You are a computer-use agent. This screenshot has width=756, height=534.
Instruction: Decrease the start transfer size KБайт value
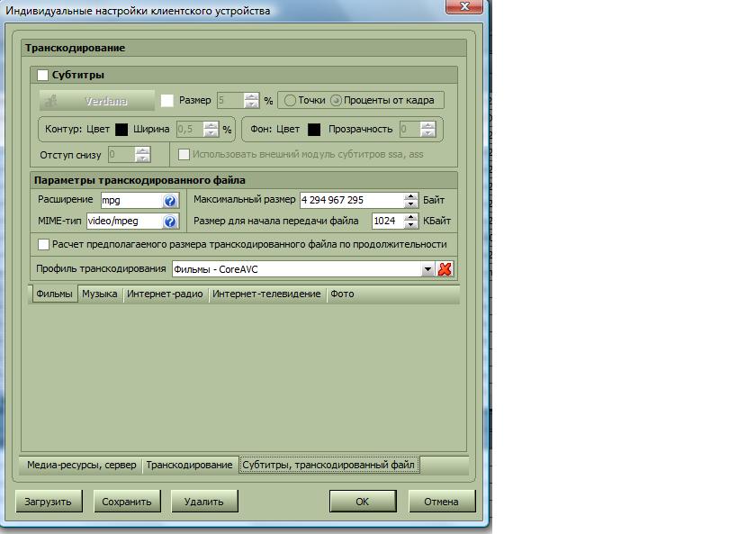click(410, 225)
